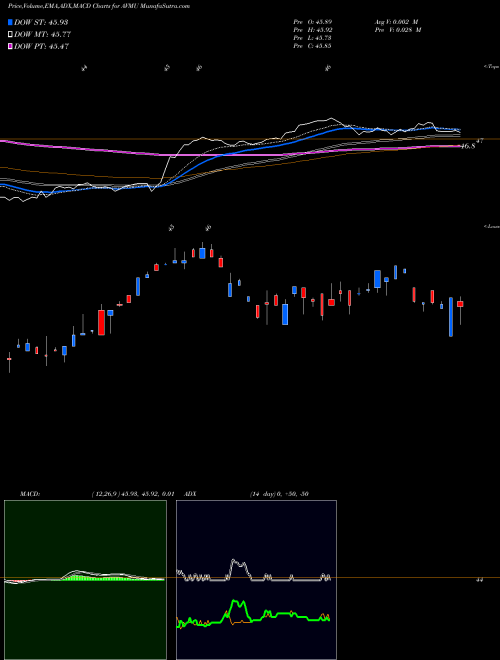Click the MACD (12,26,9) parameter values
500x660 pixels.
[133, 494]
